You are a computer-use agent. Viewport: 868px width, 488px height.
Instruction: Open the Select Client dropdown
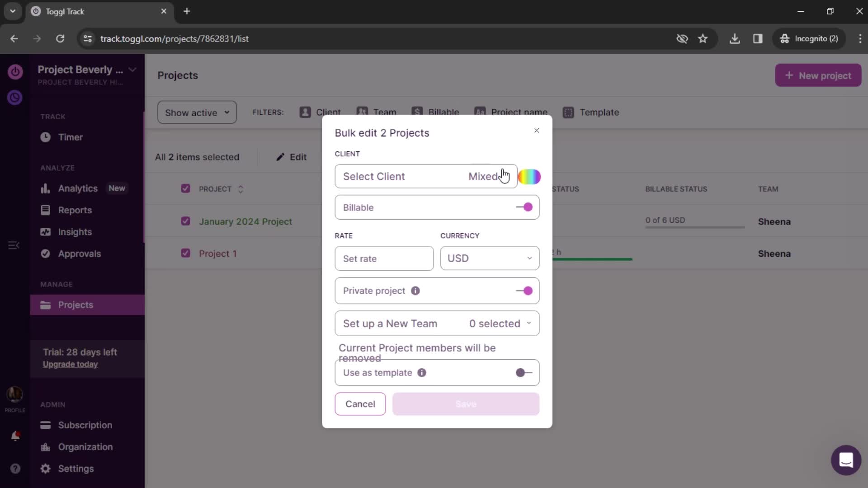(x=425, y=176)
